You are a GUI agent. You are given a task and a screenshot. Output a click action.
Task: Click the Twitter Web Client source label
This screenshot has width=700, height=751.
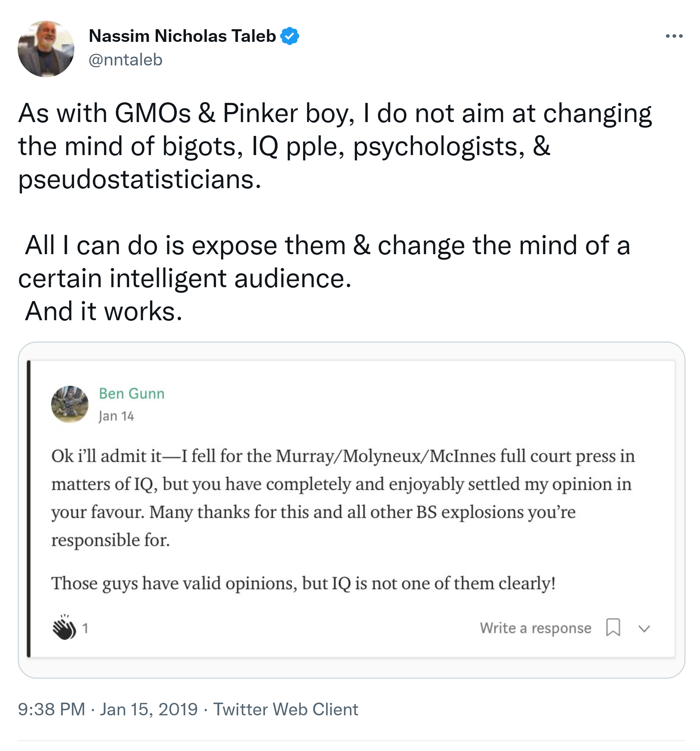(x=285, y=709)
